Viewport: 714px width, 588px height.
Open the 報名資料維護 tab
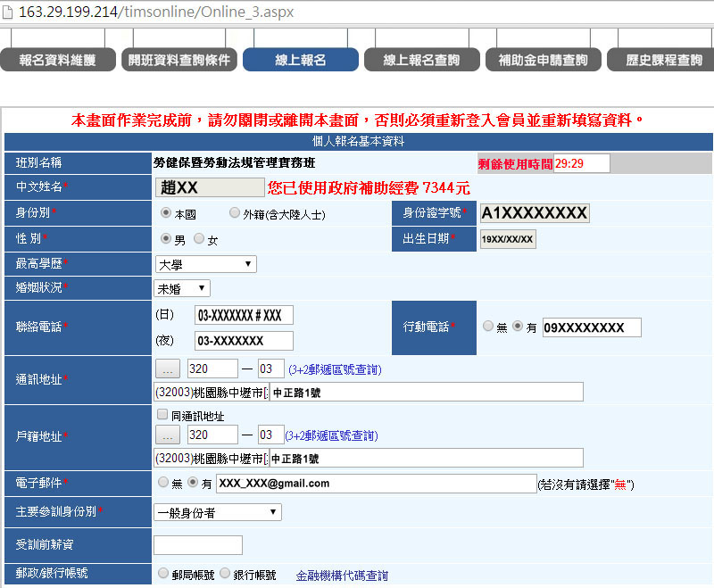click(x=58, y=60)
